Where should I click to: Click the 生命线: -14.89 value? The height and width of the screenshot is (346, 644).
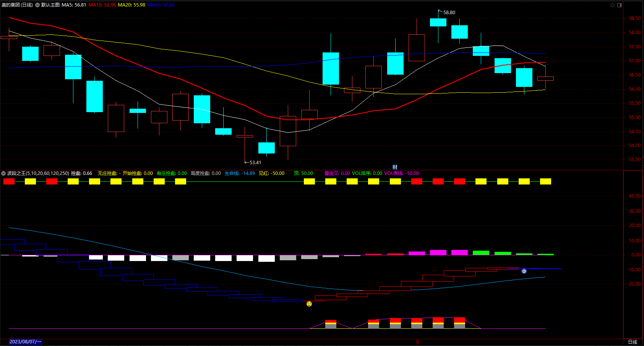[x=240, y=173]
